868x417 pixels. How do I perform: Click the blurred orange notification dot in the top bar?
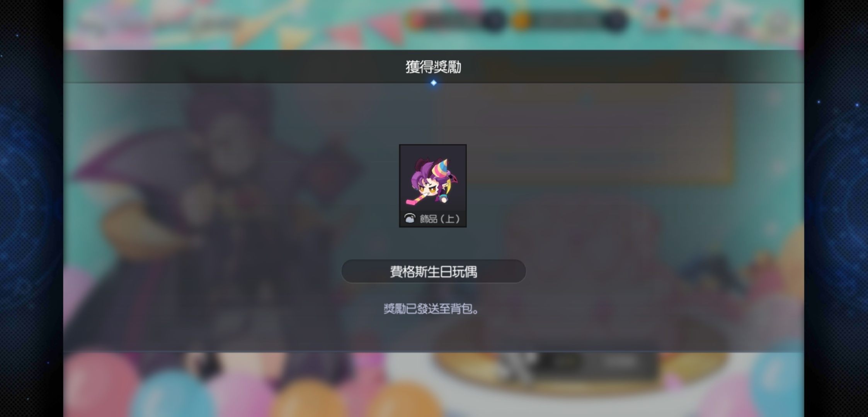click(x=663, y=14)
